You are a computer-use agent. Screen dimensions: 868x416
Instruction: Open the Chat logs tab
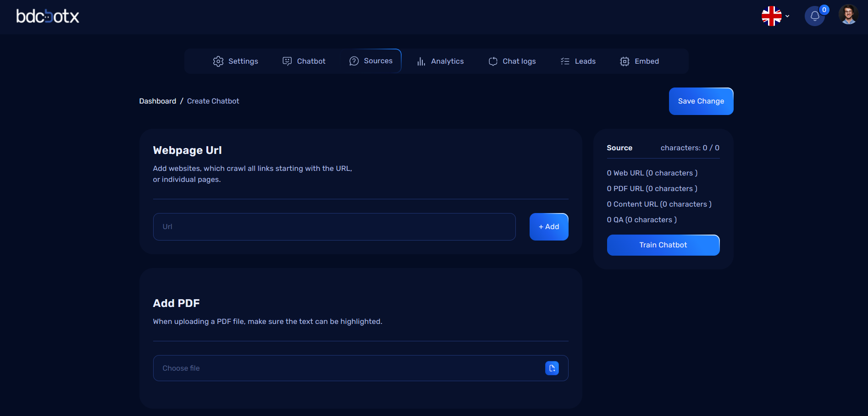coord(512,61)
